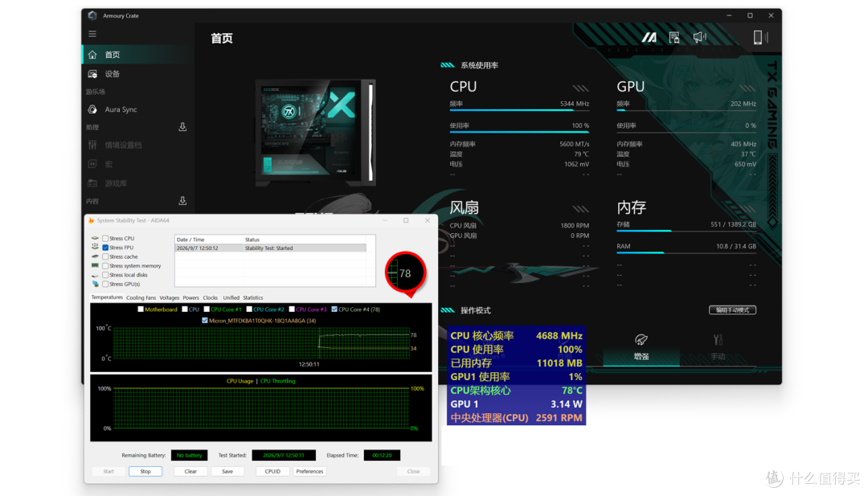Click the 游戏库 game library icon
Image resolution: width=868 pixels, height=496 pixels.
tap(92, 183)
